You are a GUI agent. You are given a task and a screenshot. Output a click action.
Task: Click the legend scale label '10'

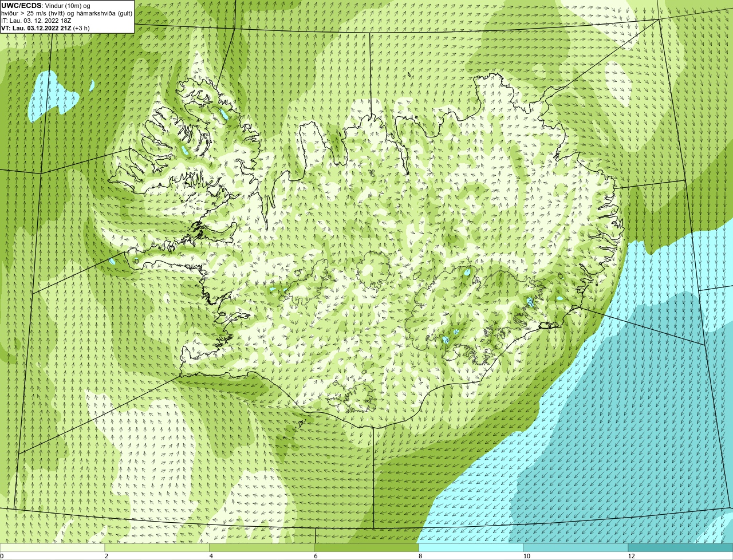[526, 556]
